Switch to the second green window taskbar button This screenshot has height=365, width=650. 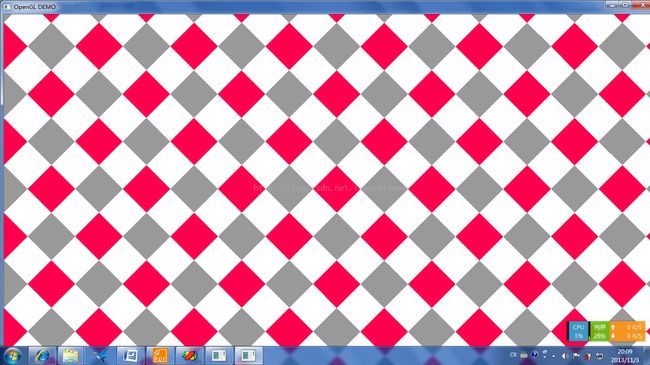click(x=249, y=355)
